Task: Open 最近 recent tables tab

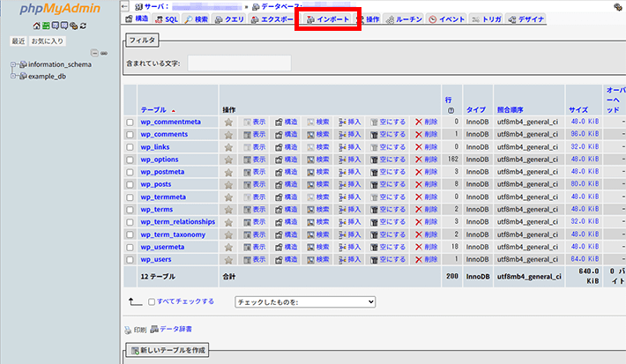Action: tap(19, 41)
